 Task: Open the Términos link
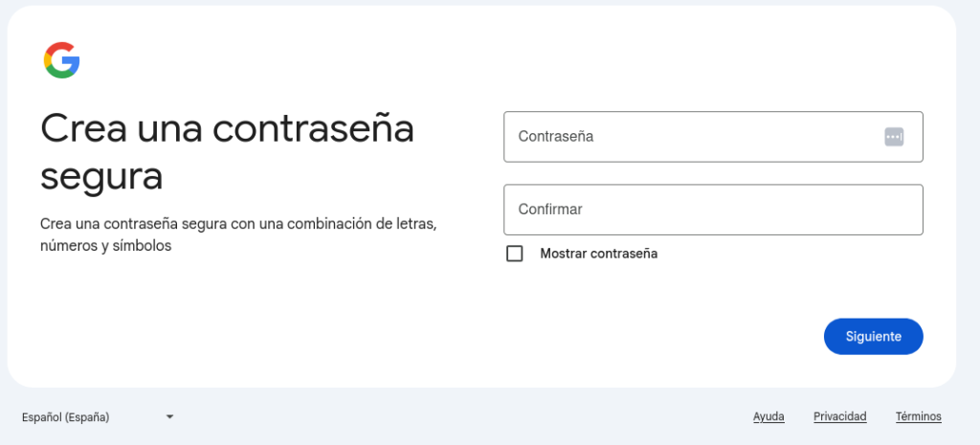pos(918,416)
